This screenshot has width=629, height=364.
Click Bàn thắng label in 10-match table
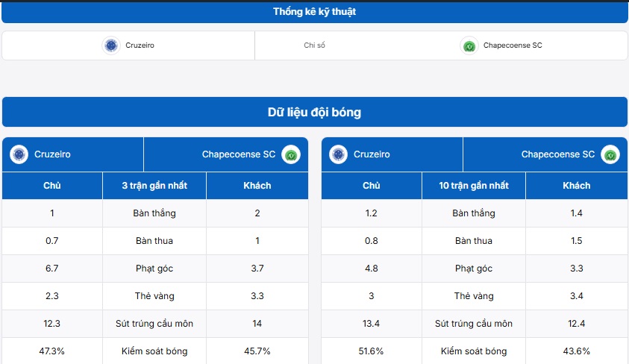tap(474, 213)
